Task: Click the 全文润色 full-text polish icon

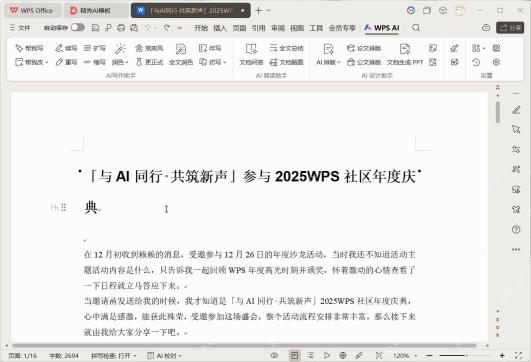Action: click(x=181, y=49)
